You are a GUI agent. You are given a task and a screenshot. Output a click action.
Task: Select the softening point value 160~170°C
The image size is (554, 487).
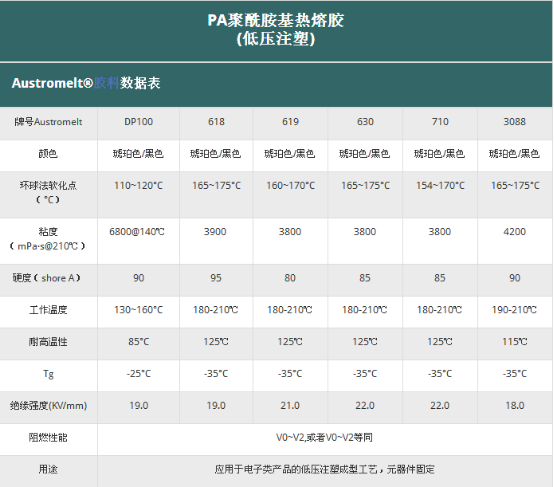290,186
